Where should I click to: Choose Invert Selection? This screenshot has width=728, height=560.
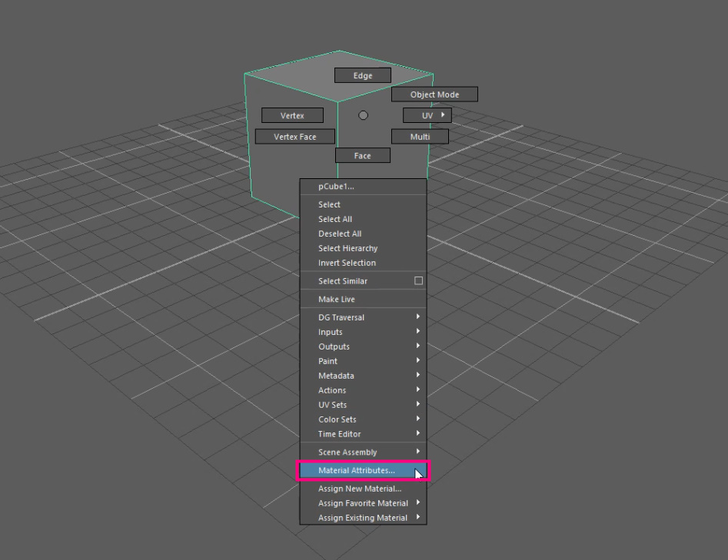click(363, 263)
